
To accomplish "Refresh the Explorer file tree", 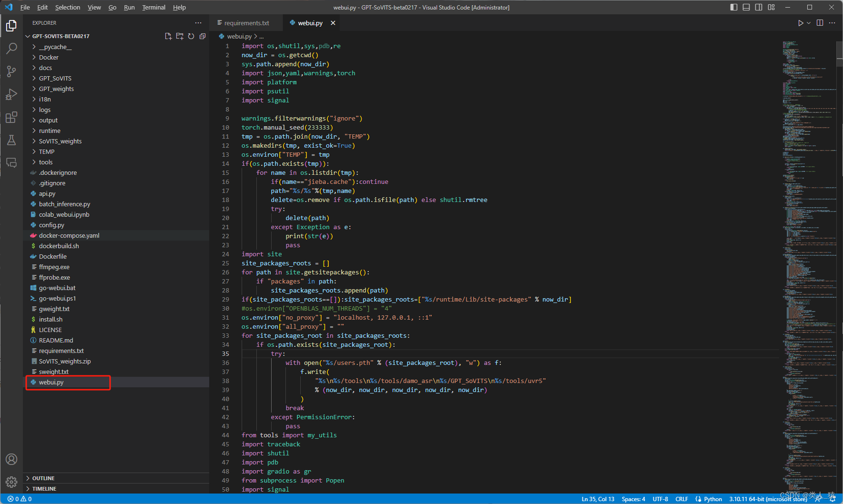I will 191,36.
